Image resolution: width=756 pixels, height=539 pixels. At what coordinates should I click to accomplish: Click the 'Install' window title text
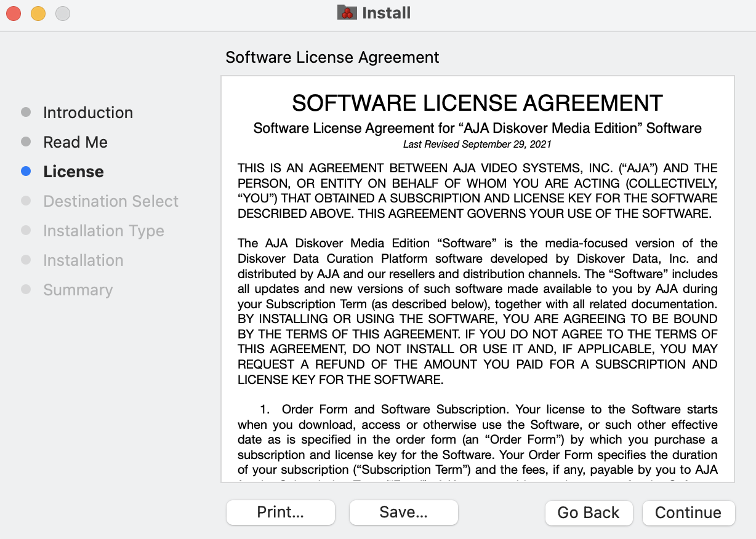pos(386,13)
